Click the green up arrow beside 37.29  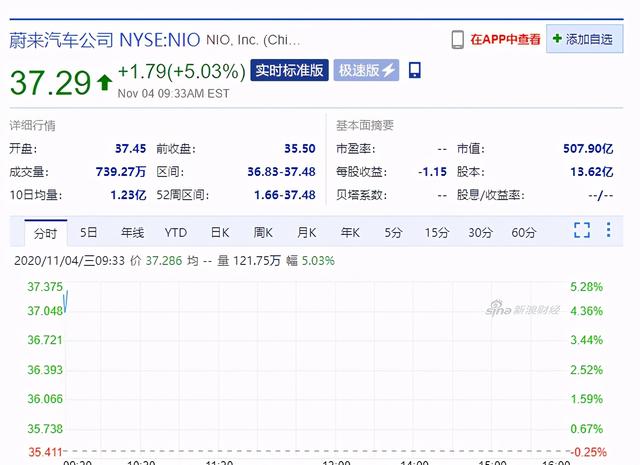point(104,82)
